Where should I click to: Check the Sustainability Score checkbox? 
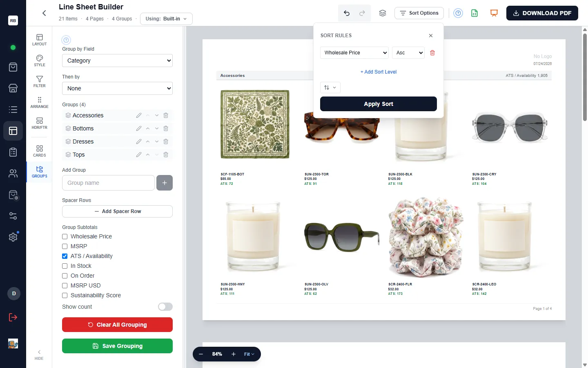pos(65,295)
